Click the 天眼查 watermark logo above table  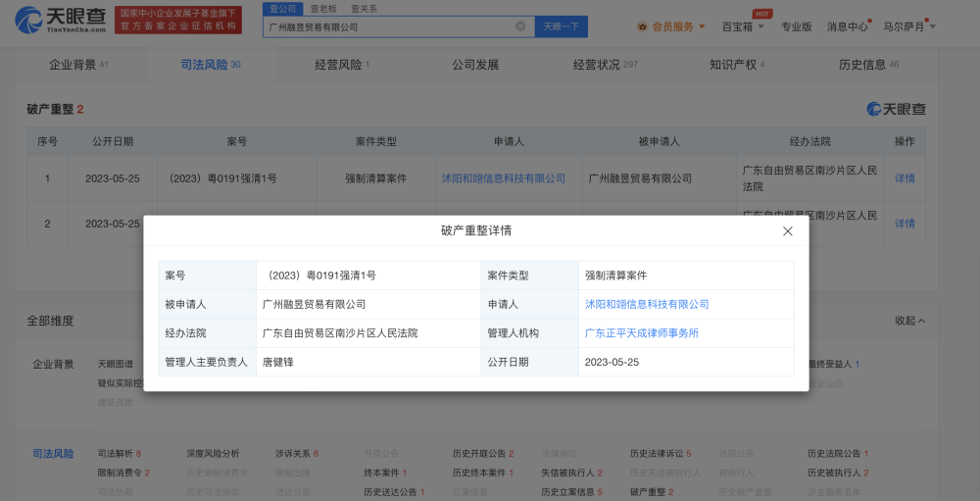[896, 109]
